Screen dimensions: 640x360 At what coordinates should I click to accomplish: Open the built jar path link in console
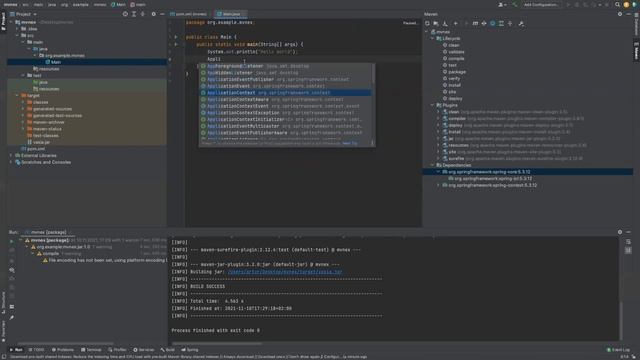[285, 272]
